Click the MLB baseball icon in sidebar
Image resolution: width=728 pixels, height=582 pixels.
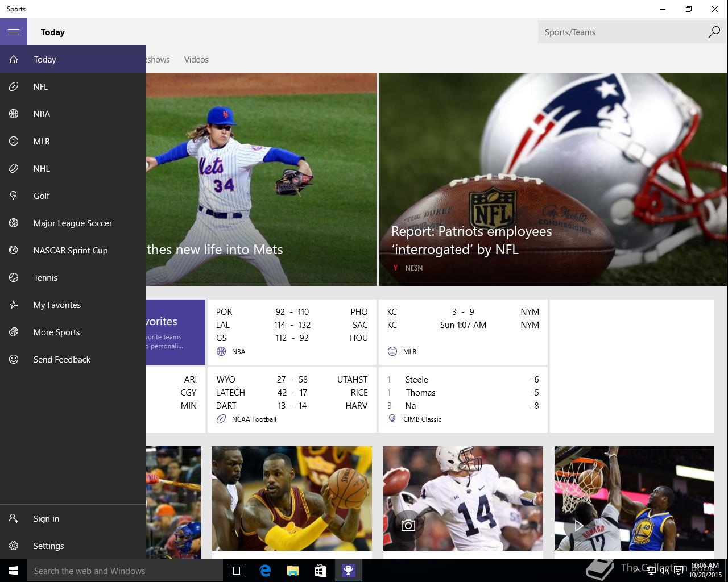tap(14, 141)
